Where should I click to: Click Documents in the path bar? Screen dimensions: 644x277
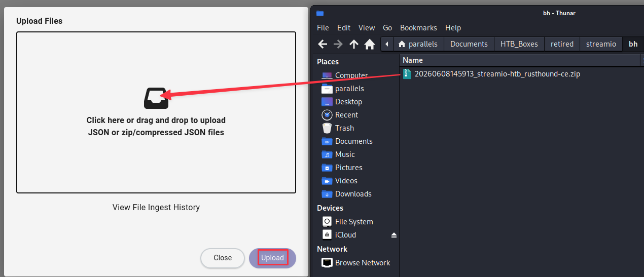coord(469,44)
